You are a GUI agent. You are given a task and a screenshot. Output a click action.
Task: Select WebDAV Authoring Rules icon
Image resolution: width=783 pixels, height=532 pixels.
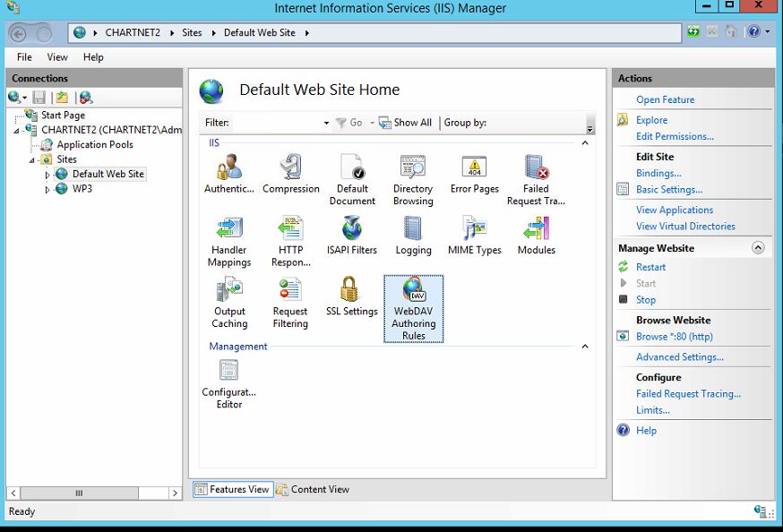[414, 309]
